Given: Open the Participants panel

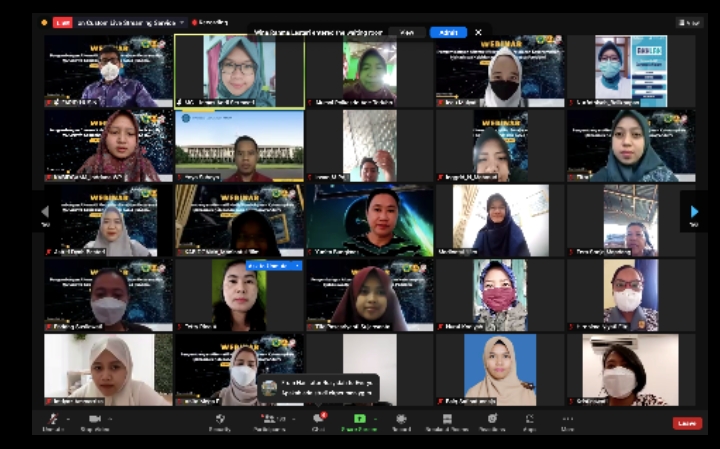Looking at the screenshot, I should pos(269,422).
